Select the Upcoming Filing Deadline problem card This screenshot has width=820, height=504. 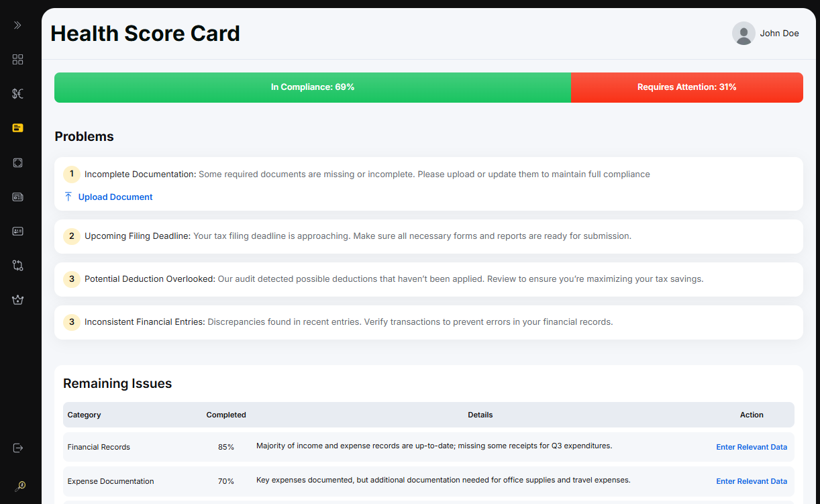pos(428,236)
